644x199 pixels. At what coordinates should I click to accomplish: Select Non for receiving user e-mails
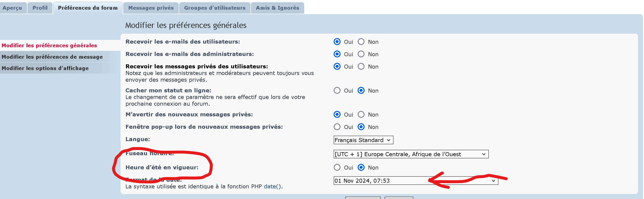pos(361,42)
